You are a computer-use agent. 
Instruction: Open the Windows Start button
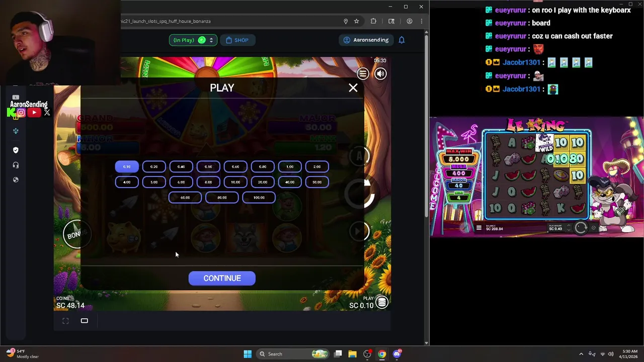(248, 354)
